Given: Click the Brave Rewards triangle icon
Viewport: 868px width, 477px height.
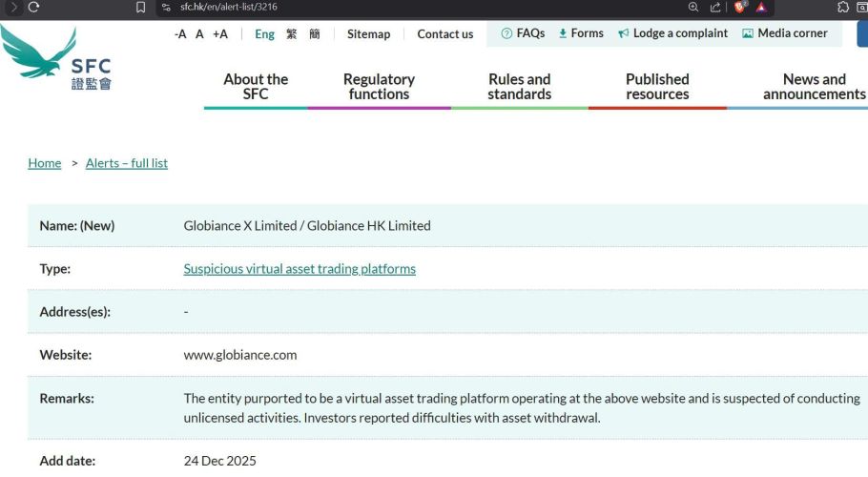Looking at the screenshot, I should (761, 7).
